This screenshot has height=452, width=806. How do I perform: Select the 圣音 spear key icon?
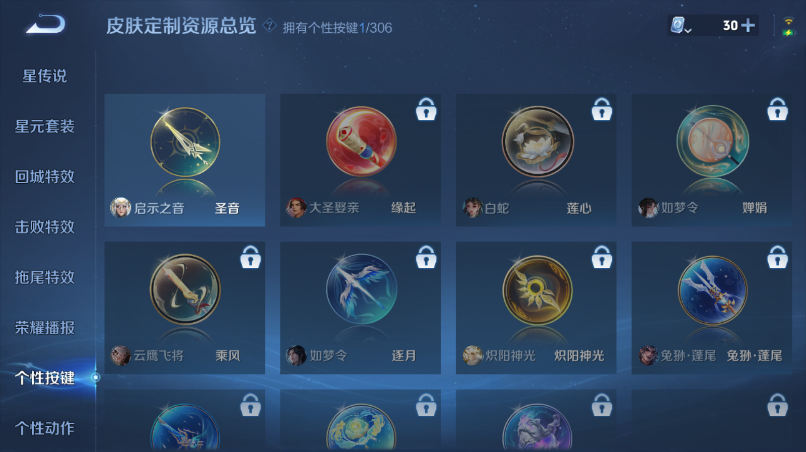click(x=185, y=142)
